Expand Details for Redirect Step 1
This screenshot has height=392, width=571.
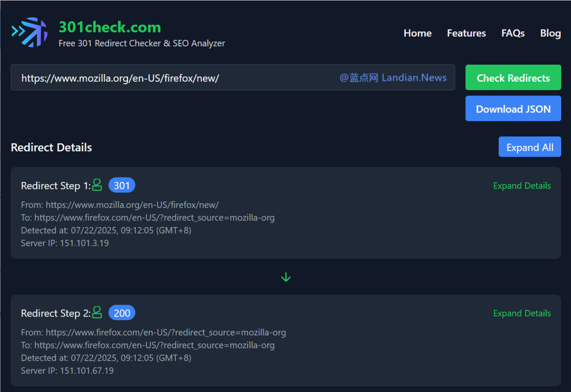coord(522,186)
